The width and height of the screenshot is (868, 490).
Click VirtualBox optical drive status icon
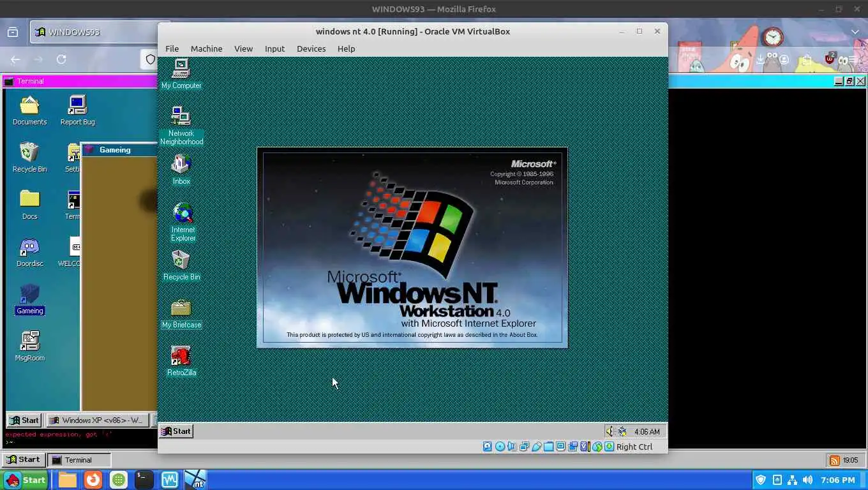(x=500, y=447)
